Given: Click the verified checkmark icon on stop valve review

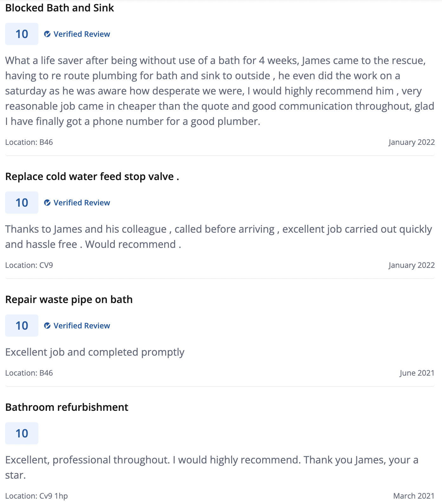Looking at the screenshot, I should tap(47, 203).
